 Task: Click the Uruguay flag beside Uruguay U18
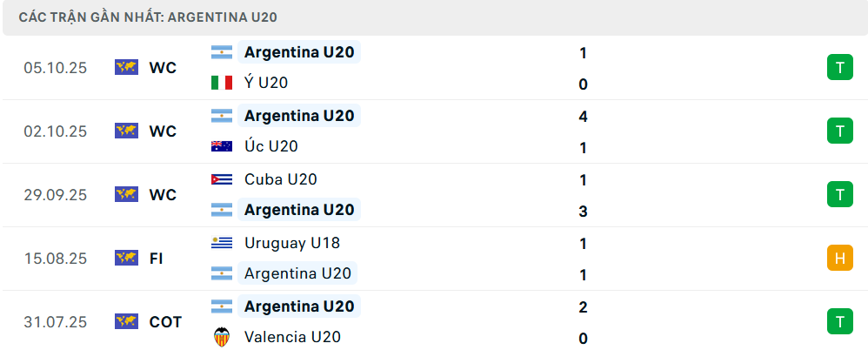222,243
